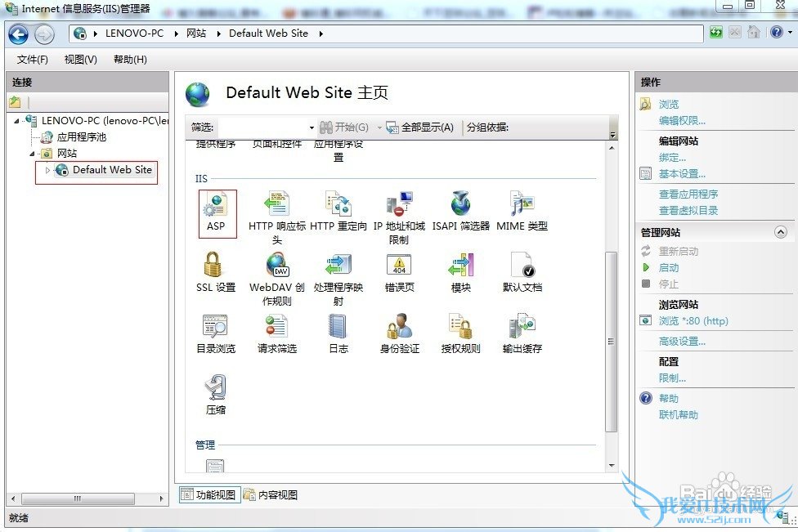
Task: Click the back navigation arrow
Action: [x=19, y=34]
